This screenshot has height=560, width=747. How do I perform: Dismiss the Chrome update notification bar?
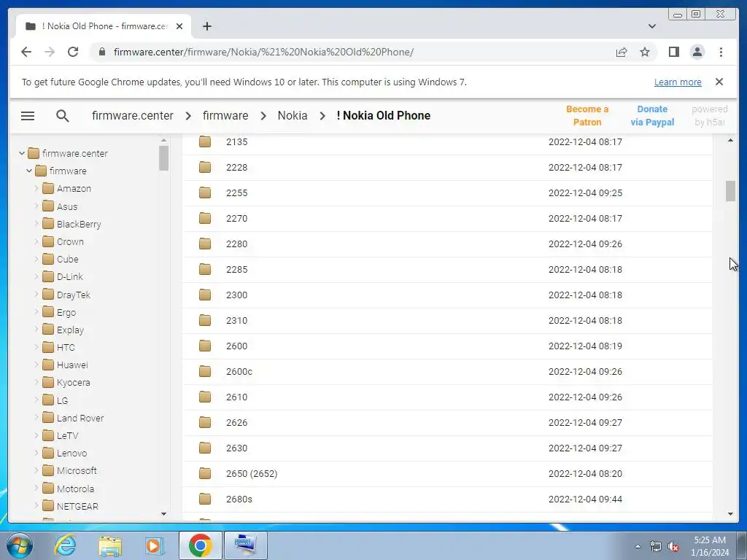point(719,82)
